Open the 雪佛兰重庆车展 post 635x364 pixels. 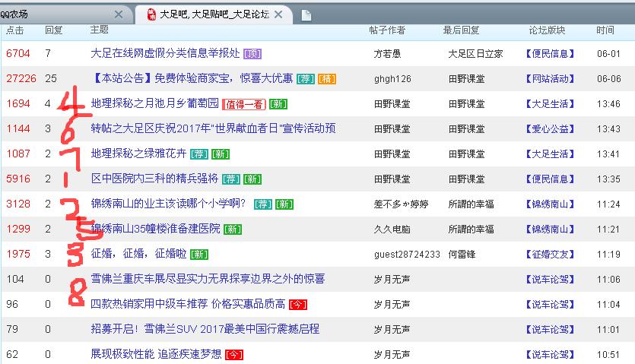pyautogui.click(x=208, y=279)
